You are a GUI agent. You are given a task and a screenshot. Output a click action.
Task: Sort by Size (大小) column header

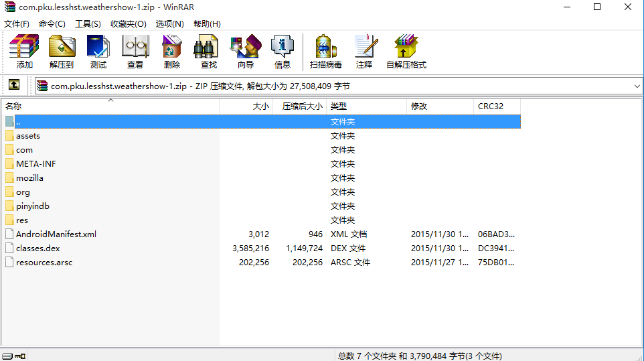click(x=260, y=106)
